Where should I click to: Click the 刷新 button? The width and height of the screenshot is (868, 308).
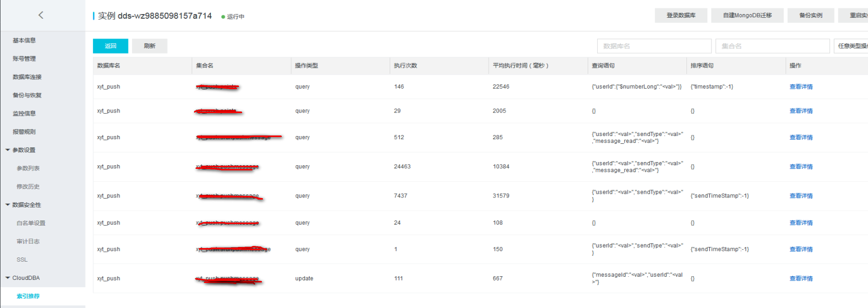[x=150, y=46]
